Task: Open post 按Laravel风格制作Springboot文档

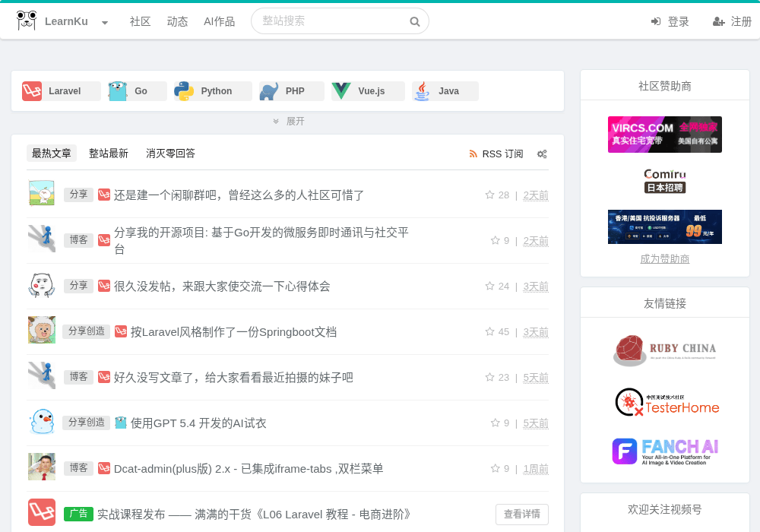Action: click(233, 332)
